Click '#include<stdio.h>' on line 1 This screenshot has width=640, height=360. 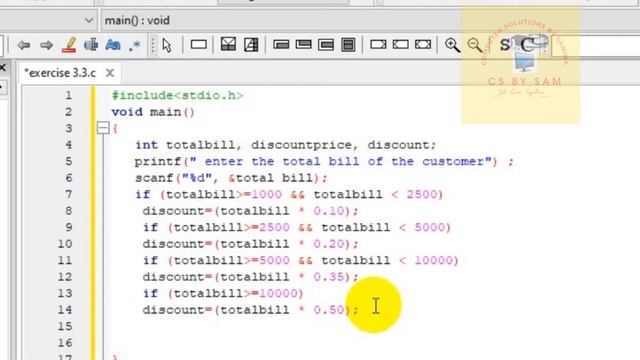point(178,96)
